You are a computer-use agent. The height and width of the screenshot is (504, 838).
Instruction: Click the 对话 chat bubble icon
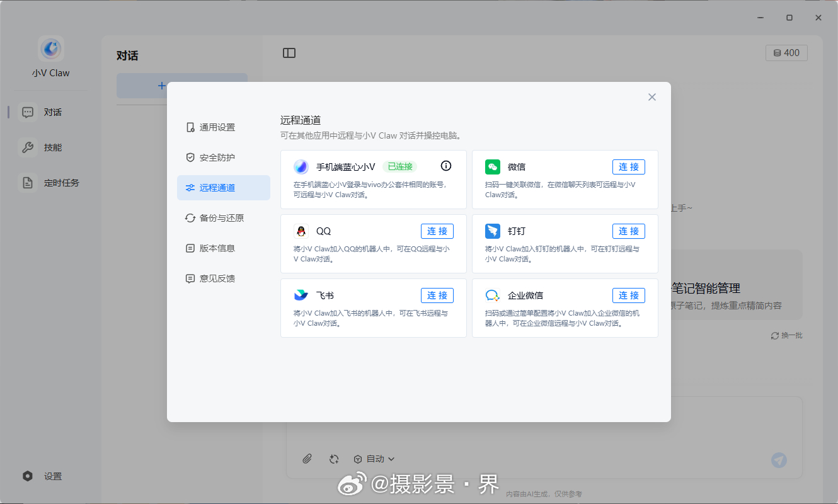point(28,112)
